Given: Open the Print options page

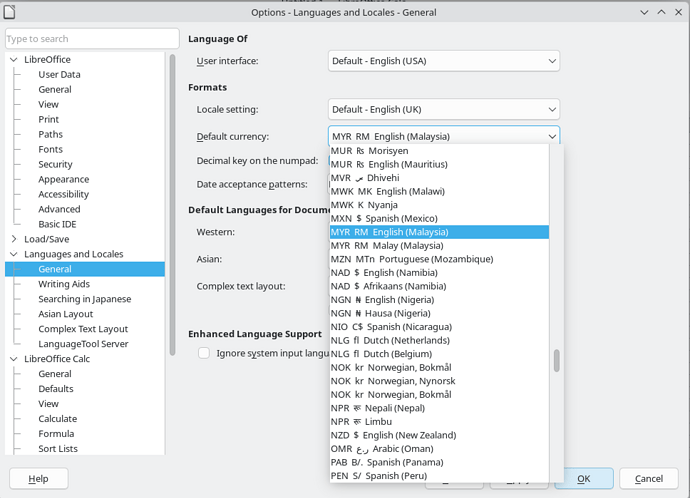Looking at the screenshot, I should pyautogui.click(x=48, y=119).
